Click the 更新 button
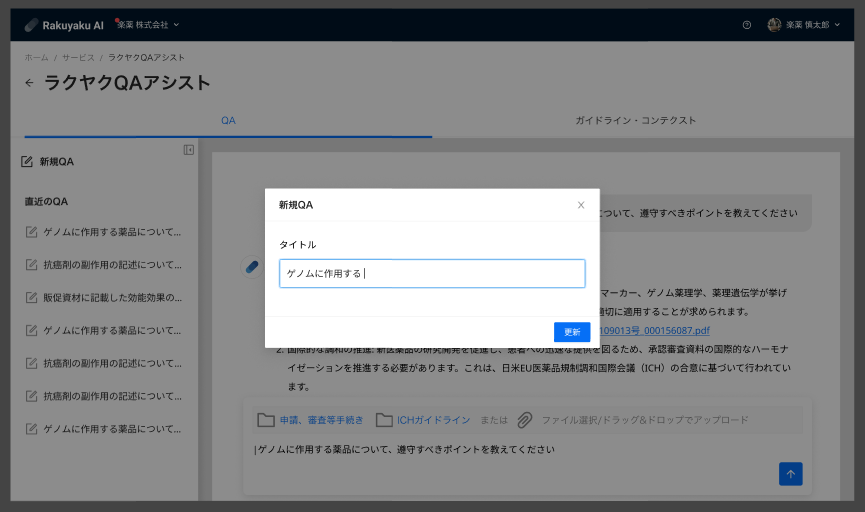The width and height of the screenshot is (865, 512). click(x=572, y=332)
